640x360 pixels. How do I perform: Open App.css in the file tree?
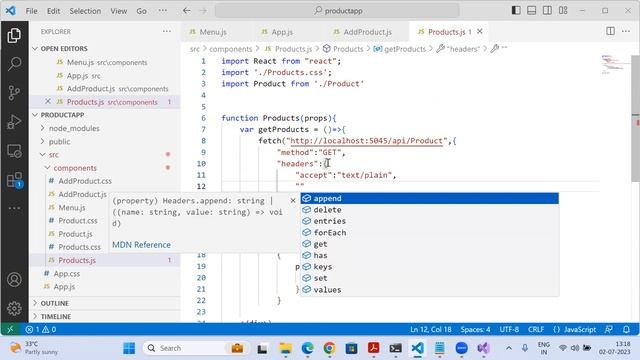click(67, 273)
